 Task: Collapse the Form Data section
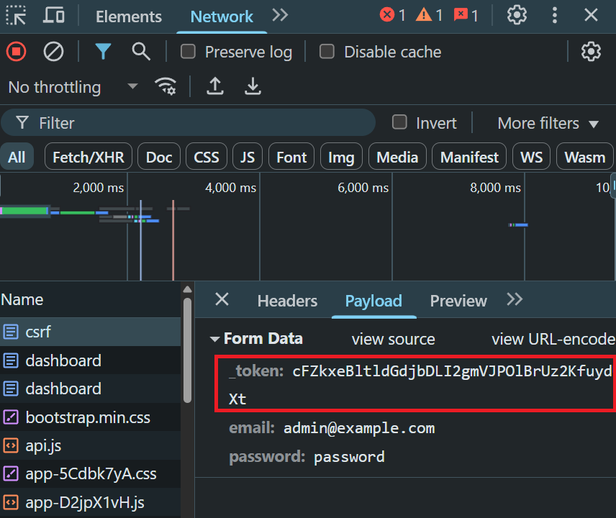(x=214, y=339)
